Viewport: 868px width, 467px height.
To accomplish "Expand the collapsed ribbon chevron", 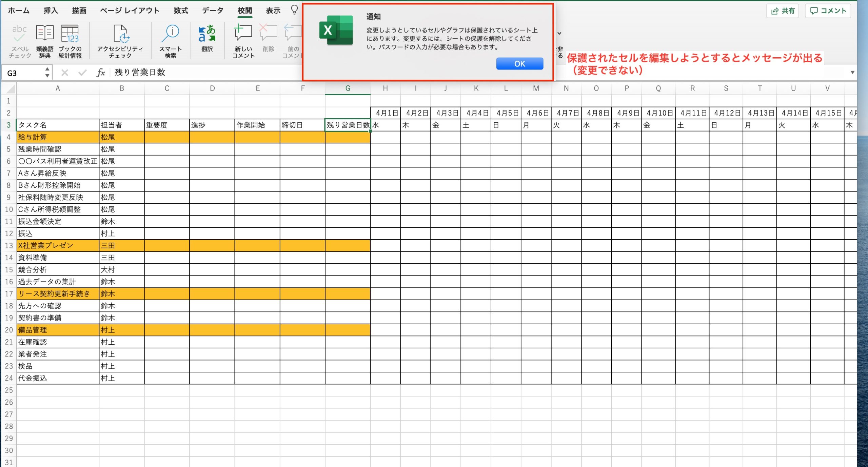I will [x=559, y=33].
